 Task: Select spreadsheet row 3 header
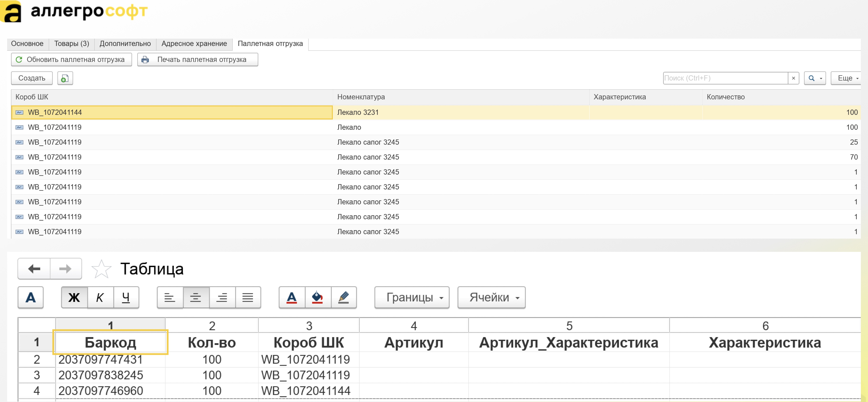37,375
